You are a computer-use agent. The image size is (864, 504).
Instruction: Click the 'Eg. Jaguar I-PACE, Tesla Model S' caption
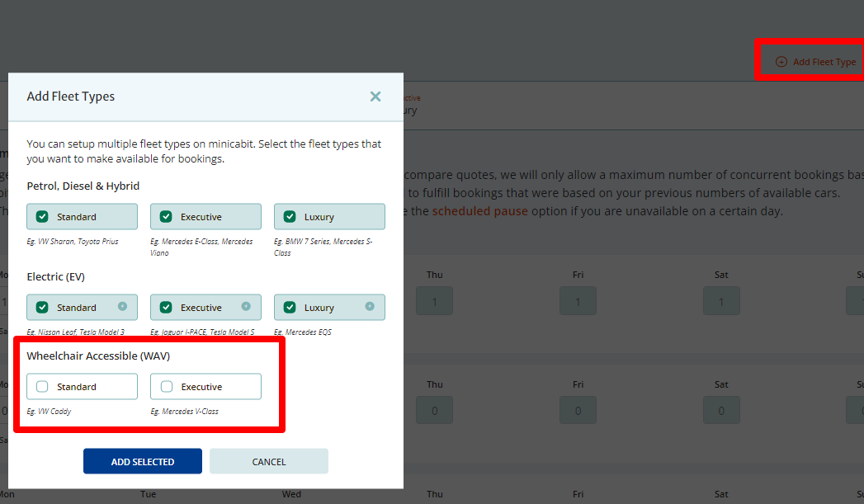click(203, 332)
